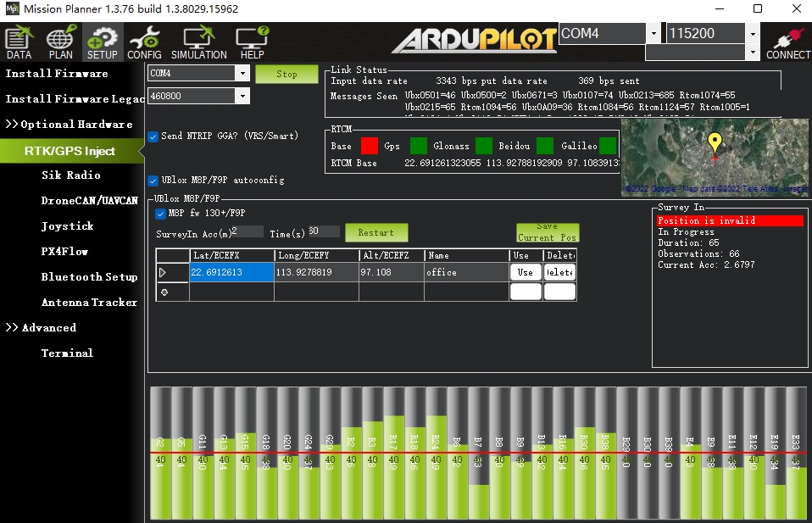Click the green Gps status indicator

[x=419, y=146]
